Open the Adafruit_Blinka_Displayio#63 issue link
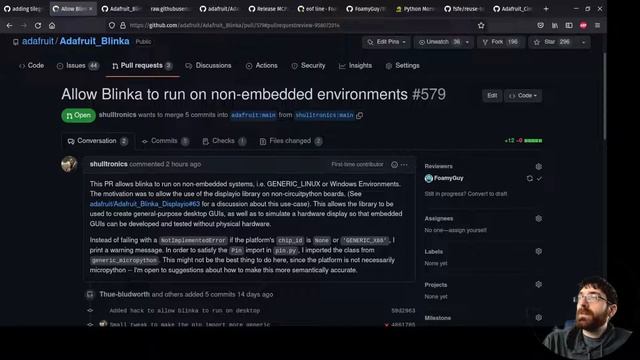Screen dimensions: 640x360 pos(145,204)
